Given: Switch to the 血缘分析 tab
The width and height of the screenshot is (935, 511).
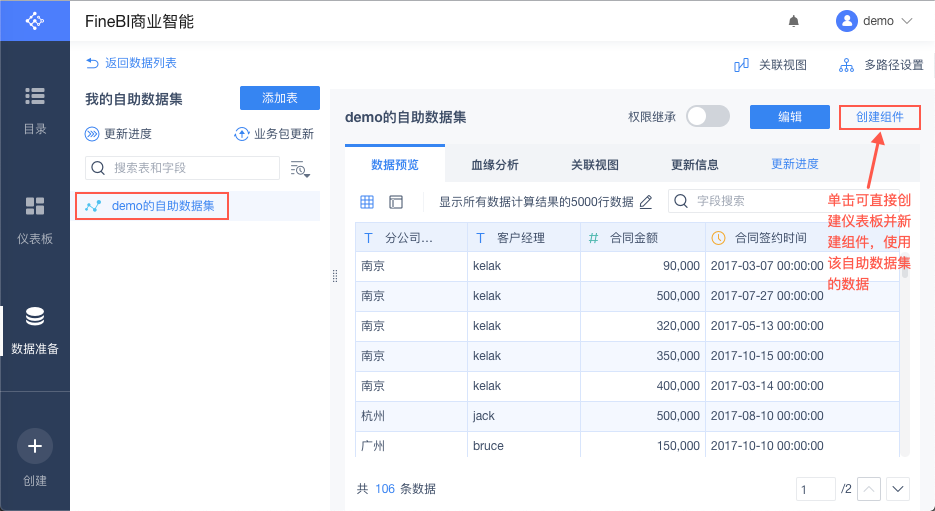Looking at the screenshot, I should [x=494, y=165].
